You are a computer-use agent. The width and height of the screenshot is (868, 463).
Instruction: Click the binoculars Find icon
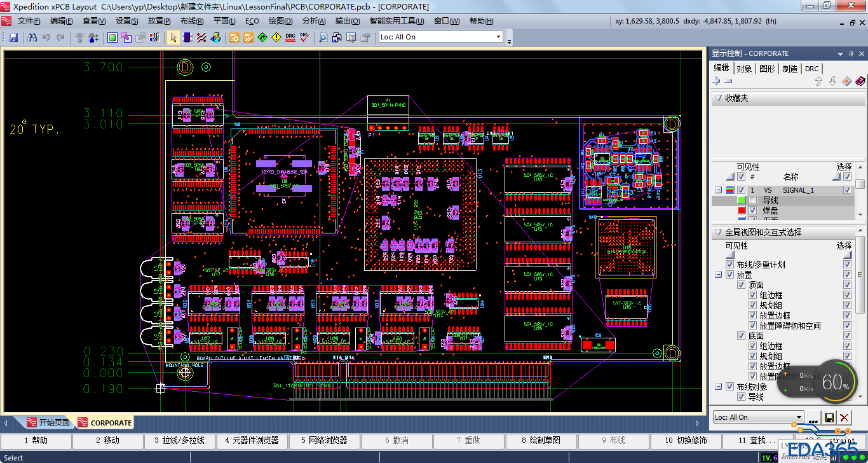32,38
